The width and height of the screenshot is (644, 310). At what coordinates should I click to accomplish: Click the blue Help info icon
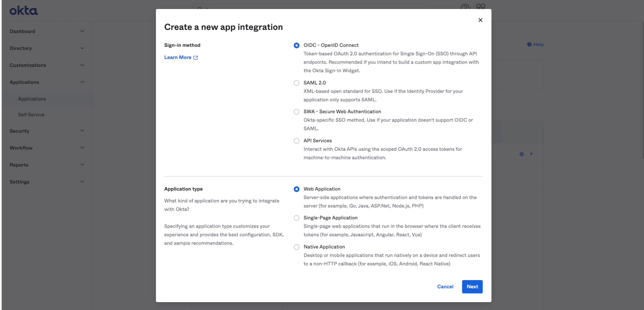coord(529,44)
